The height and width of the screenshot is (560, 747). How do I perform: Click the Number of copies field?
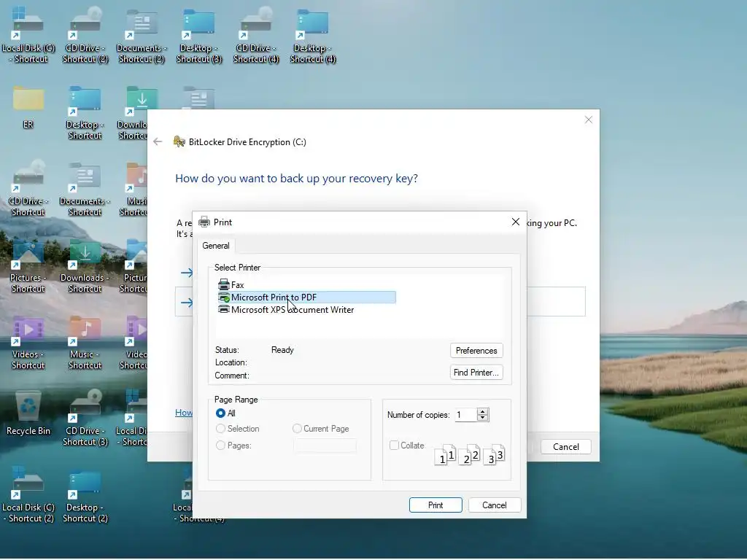465,415
